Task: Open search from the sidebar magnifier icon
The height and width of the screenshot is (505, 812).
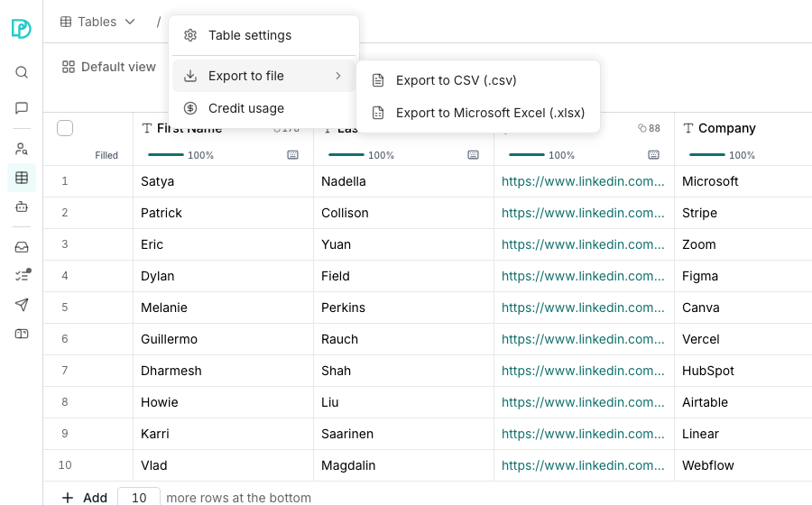Action: (22, 72)
